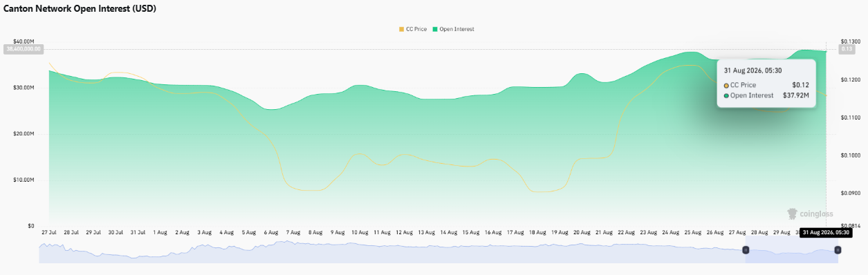Click the 9 Aug date label

pyautogui.click(x=337, y=233)
